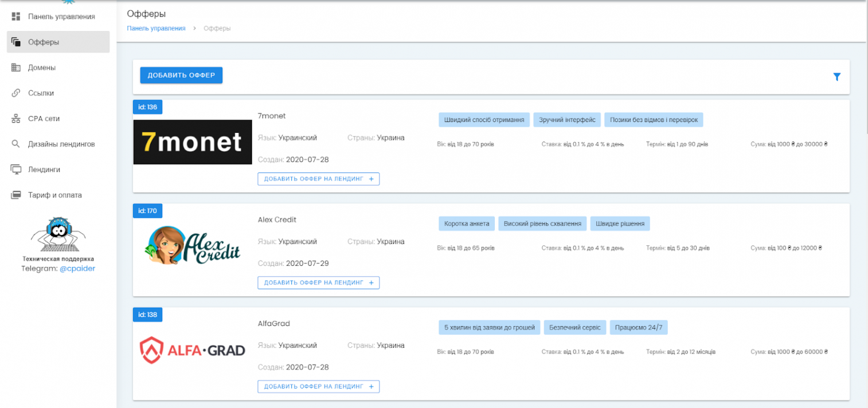Add 7monet offer to landing
Viewport: 868px width, 408px height.
coord(318,179)
